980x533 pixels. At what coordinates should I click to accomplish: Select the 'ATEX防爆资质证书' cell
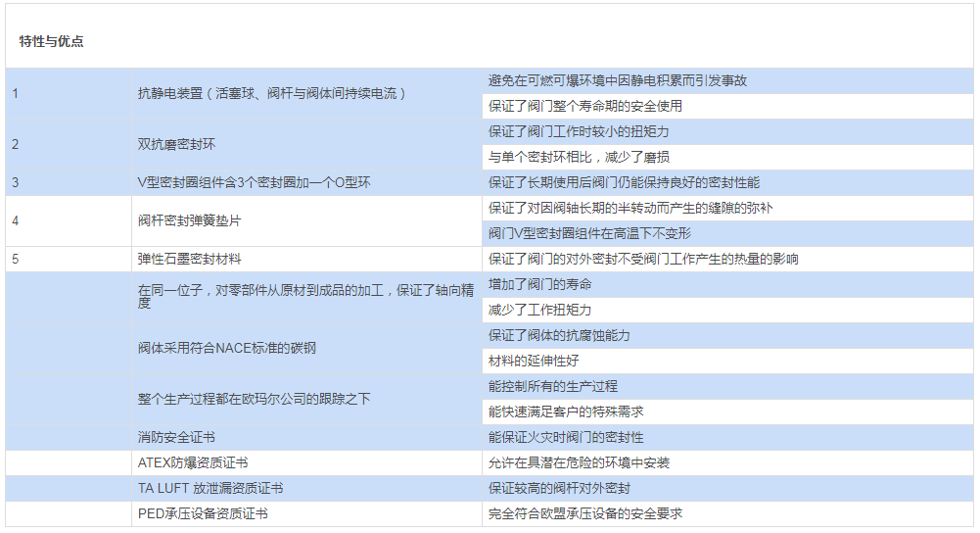(199, 462)
